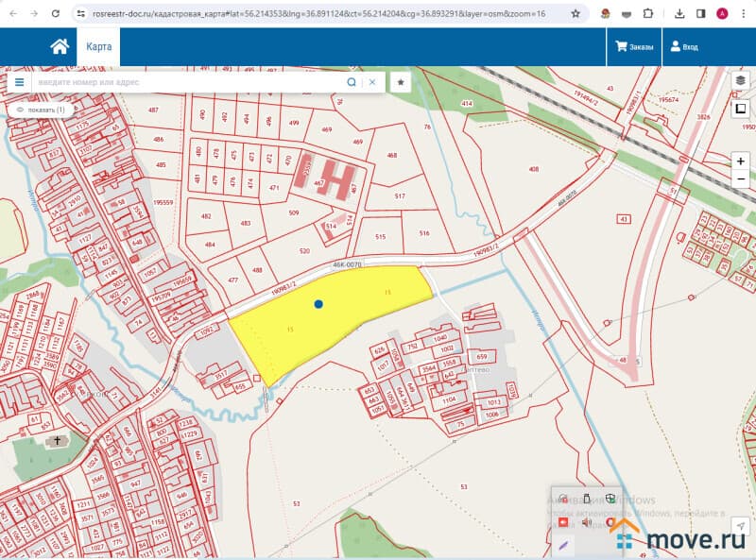This screenshot has height=560, width=756.
Task: Bookmark this page with the browser star
Action: [x=576, y=14]
